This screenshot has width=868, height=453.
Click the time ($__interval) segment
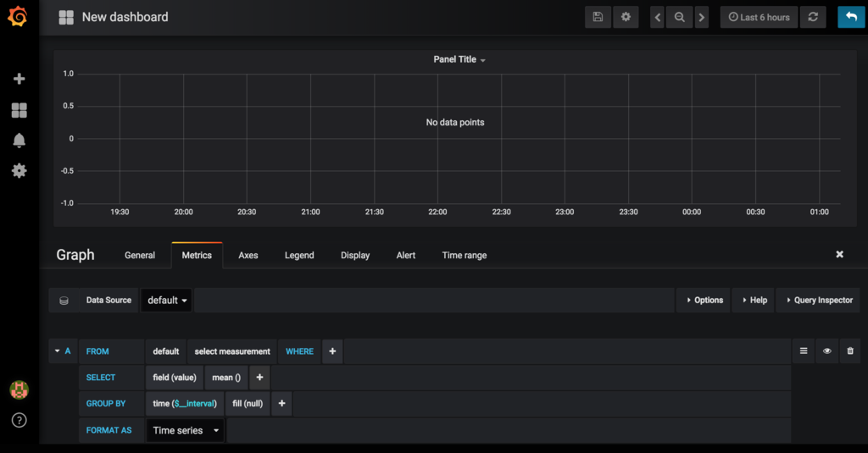click(x=185, y=403)
